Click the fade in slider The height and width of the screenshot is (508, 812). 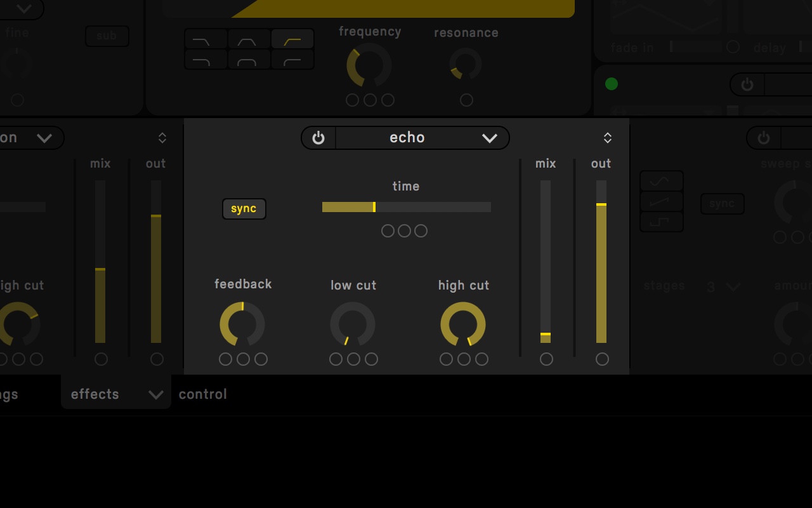point(695,47)
